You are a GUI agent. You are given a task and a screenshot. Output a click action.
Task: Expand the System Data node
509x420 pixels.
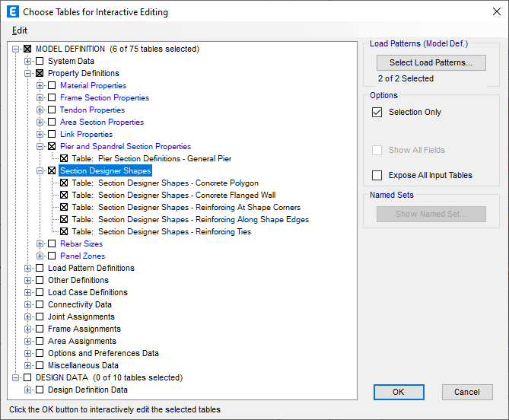(x=28, y=62)
